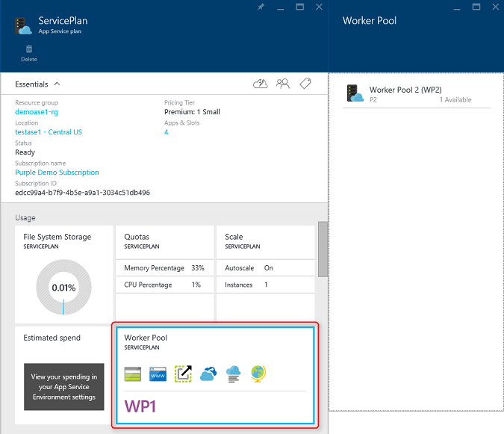Select Worker Pool 2 (WP2) item

[417, 94]
